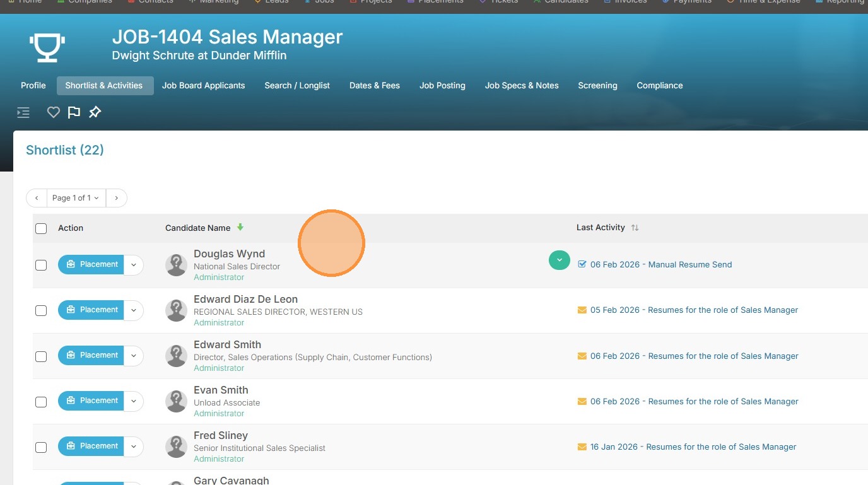Open the Dates & Fees tab
The height and width of the screenshot is (485, 868).
(x=374, y=86)
